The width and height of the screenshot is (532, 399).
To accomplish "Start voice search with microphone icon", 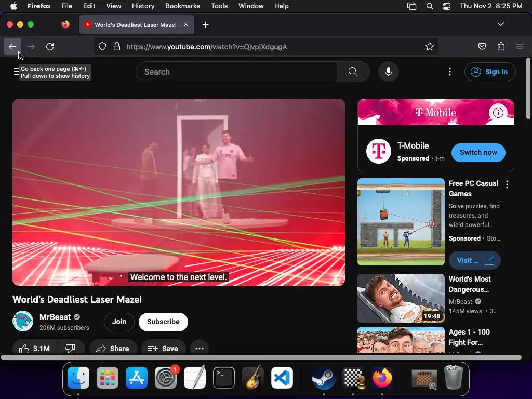I will 389,72.
